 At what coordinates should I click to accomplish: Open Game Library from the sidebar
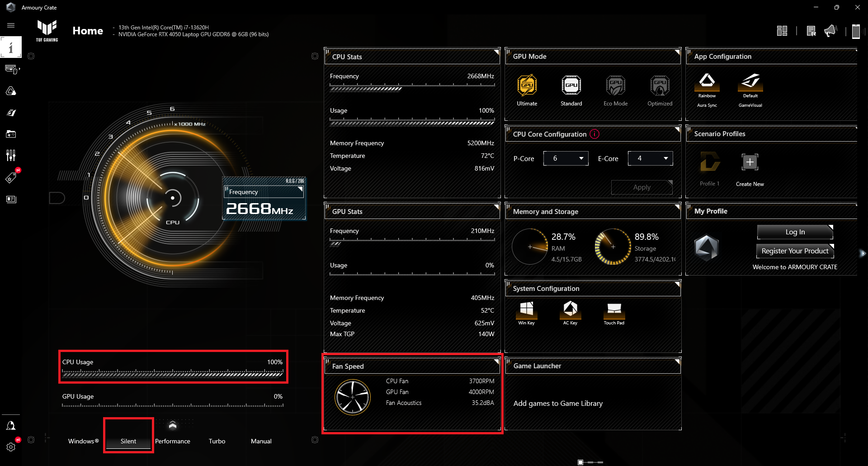(x=11, y=134)
